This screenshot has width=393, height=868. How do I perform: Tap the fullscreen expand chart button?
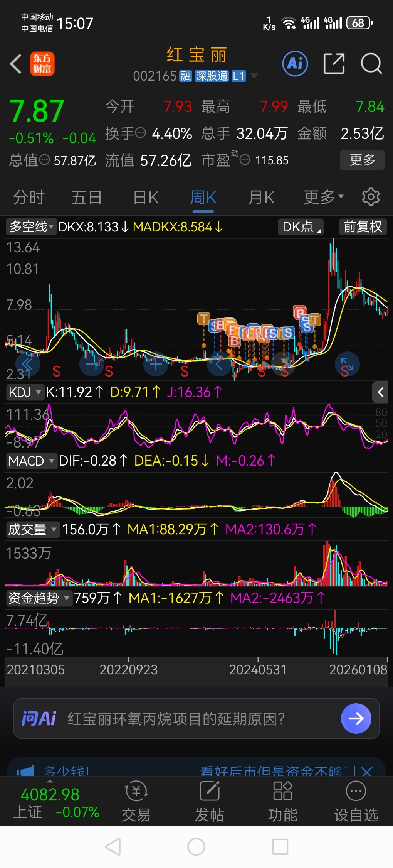click(348, 364)
